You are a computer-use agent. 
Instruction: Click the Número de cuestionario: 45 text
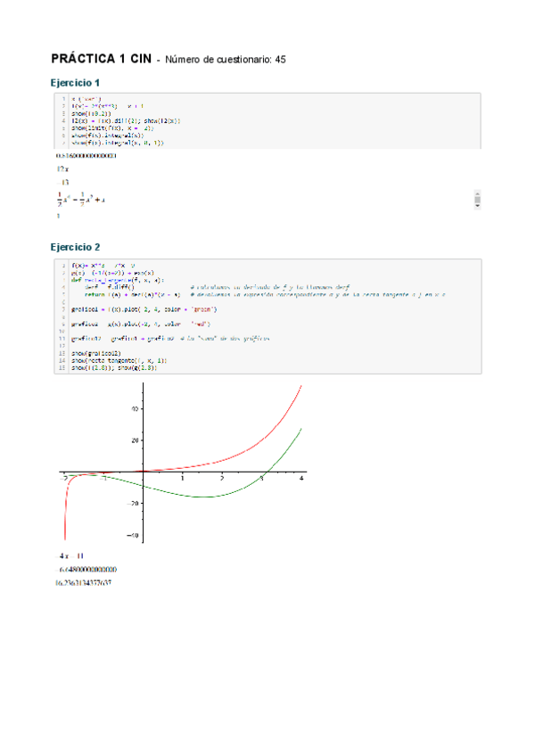coord(224,60)
